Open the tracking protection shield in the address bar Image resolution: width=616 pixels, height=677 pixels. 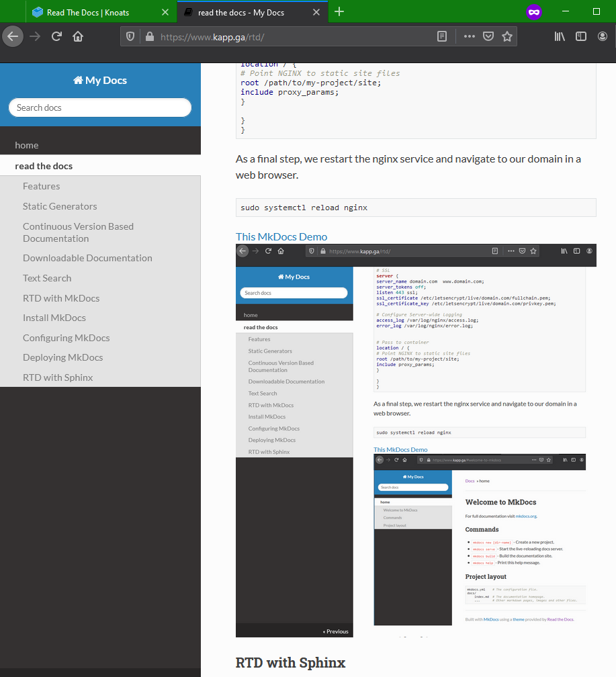coord(130,37)
